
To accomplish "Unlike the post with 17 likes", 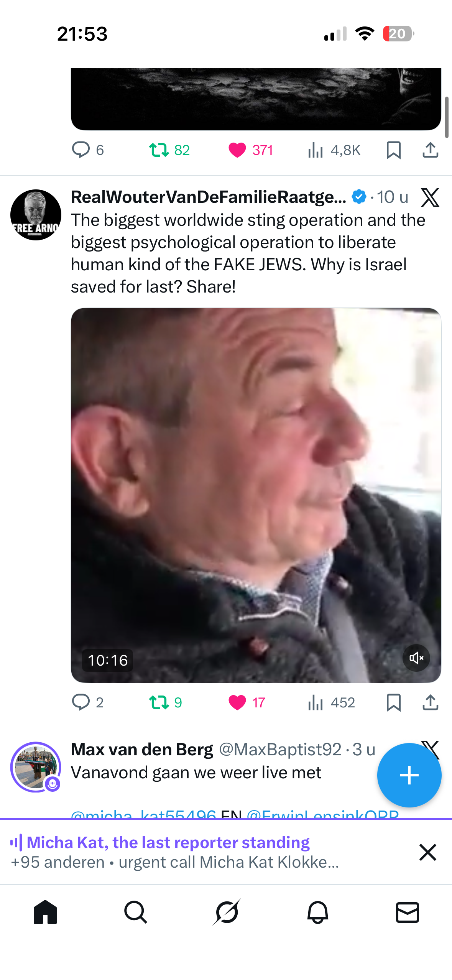I will click(247, 702).
